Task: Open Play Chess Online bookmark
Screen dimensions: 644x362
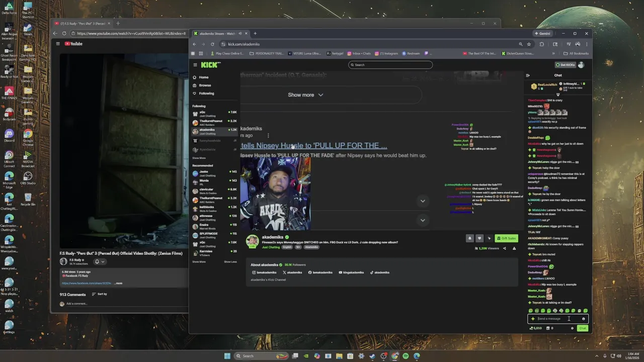Action: point(228,53)
